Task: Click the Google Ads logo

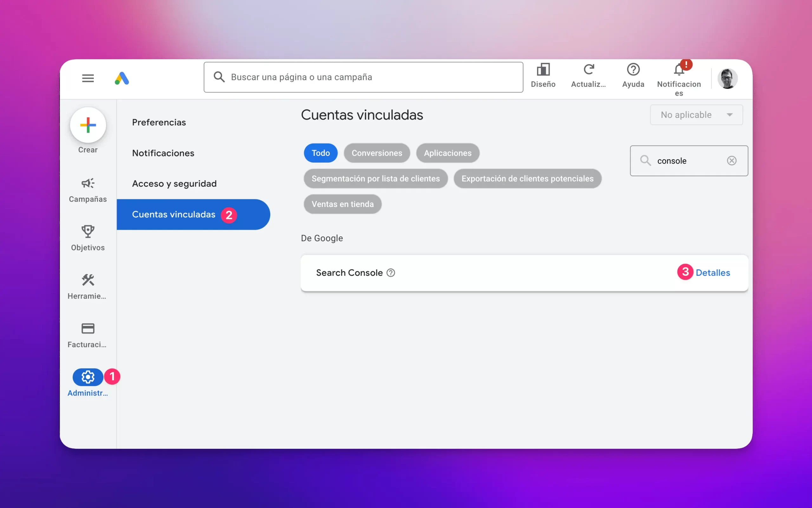Action: (x=122, y=78)
